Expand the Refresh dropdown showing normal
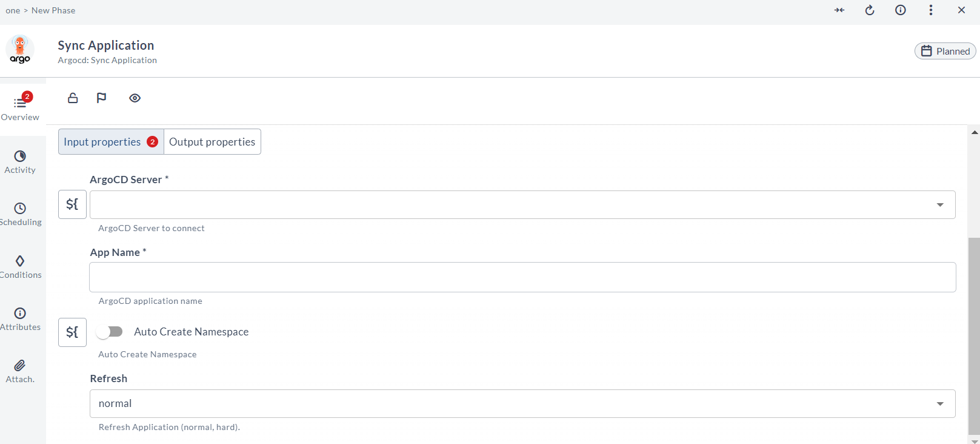The width and height of the screenshot is (980, 444). pos(940,404)
